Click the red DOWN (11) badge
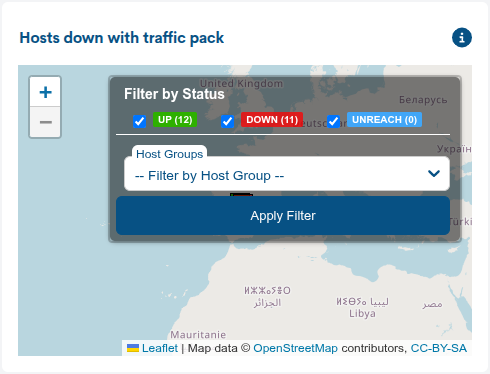Viewport: 490px width, 374px height. (x=272, y=120)
